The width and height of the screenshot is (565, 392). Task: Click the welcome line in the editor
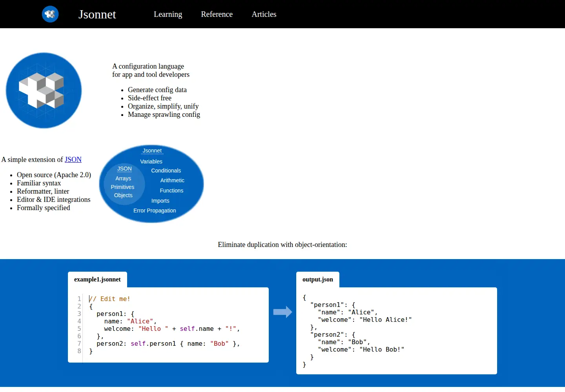pos(172,329)
